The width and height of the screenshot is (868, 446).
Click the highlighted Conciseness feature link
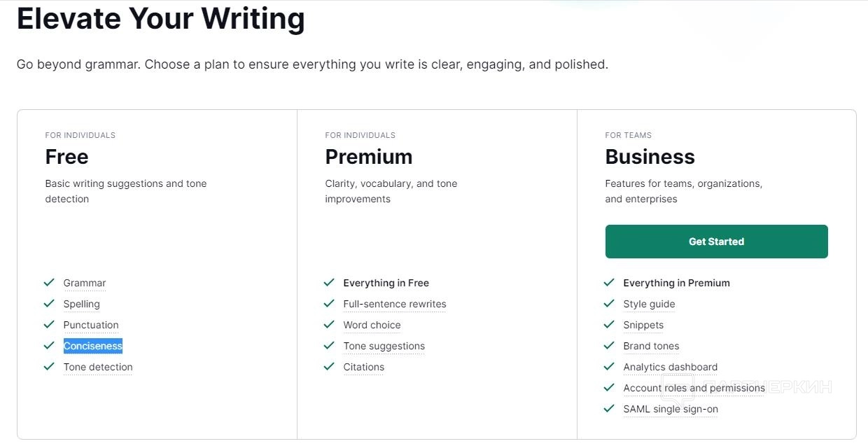(x=92, y=346)
